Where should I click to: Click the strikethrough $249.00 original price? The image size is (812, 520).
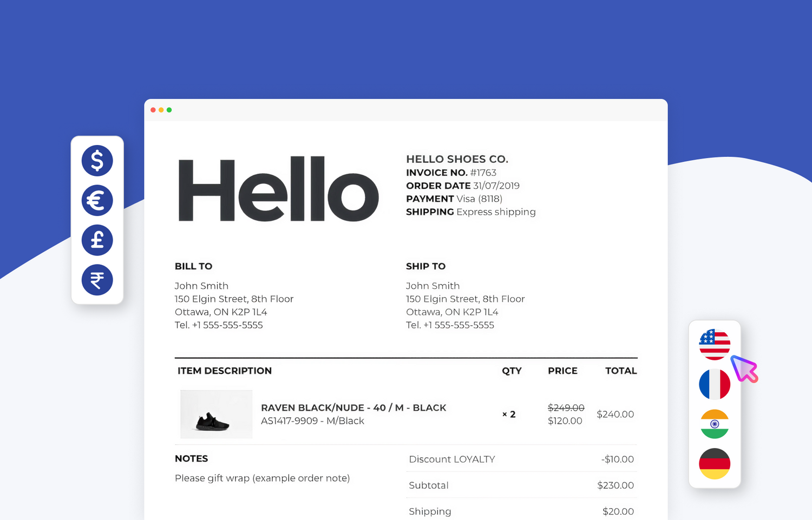(x=566, y=407)
